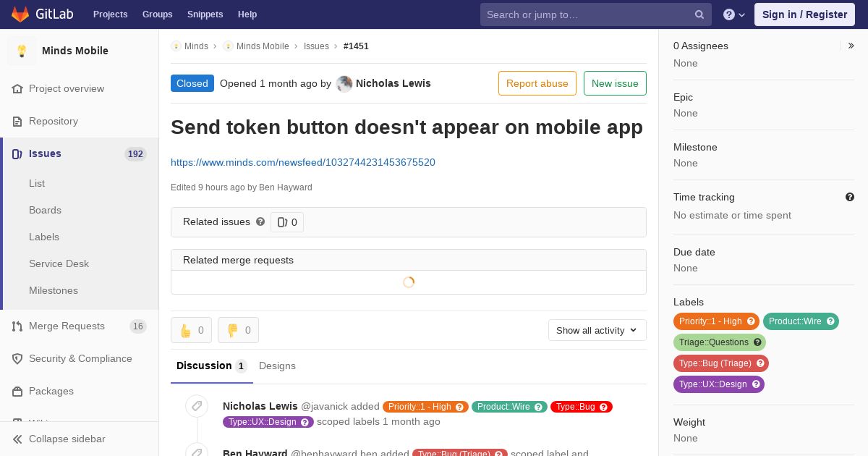
Task: Click help icon on sidebar Priority::1 - High label
Action: click(x=751, y=321)
